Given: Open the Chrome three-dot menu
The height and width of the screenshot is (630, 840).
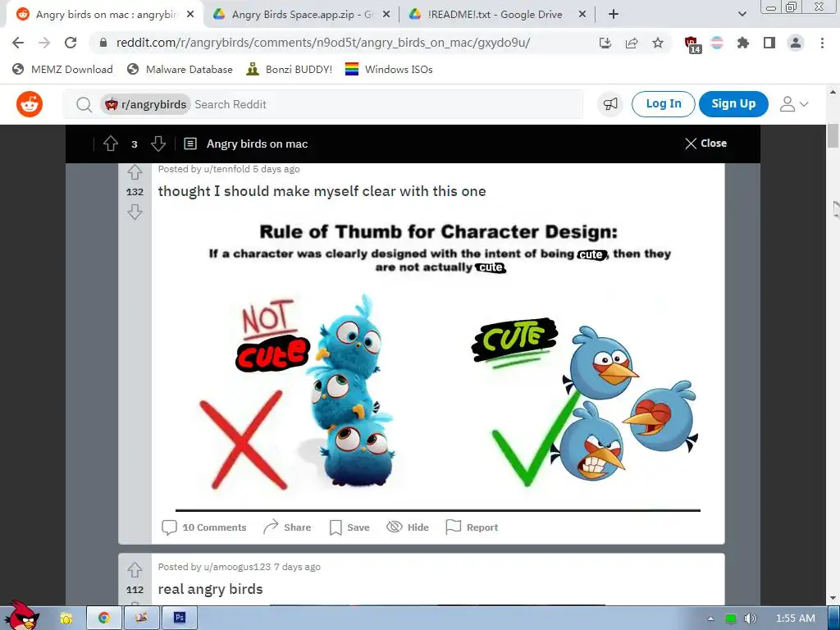Looking at the screenshot, I should click(x=822, y=43).
